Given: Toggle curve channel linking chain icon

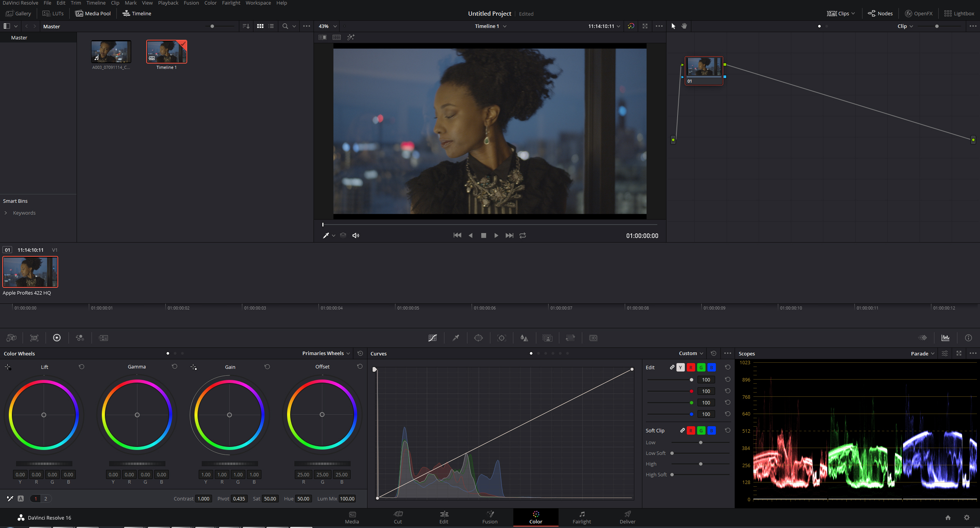Looking at the screenshot, I should click(672, 367).
